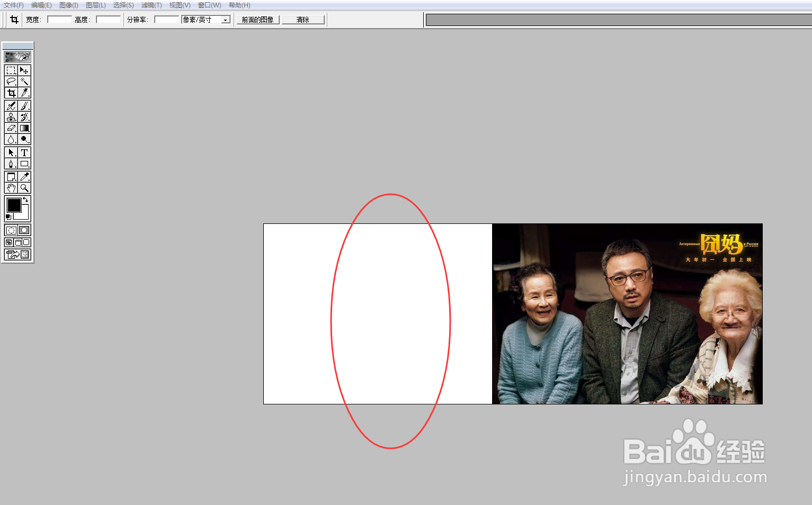812x505 pixels.
Task: Click the 前面的图像 button
Action: 258,20
